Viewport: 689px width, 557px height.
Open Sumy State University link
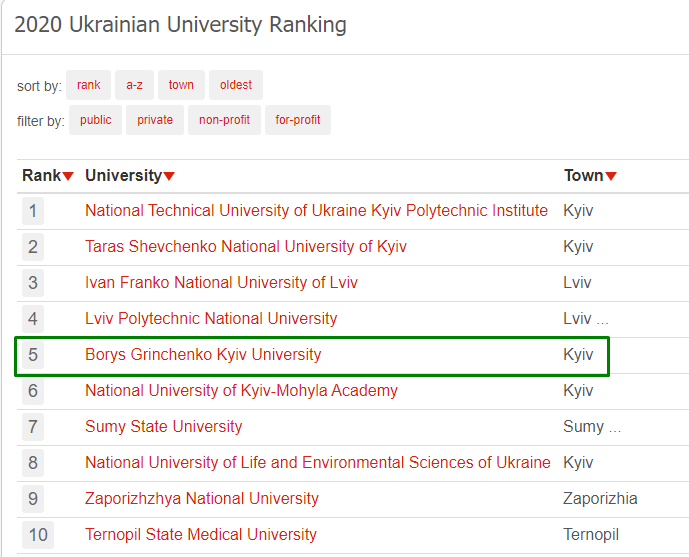pyautogui.click(x=164, y=427)
